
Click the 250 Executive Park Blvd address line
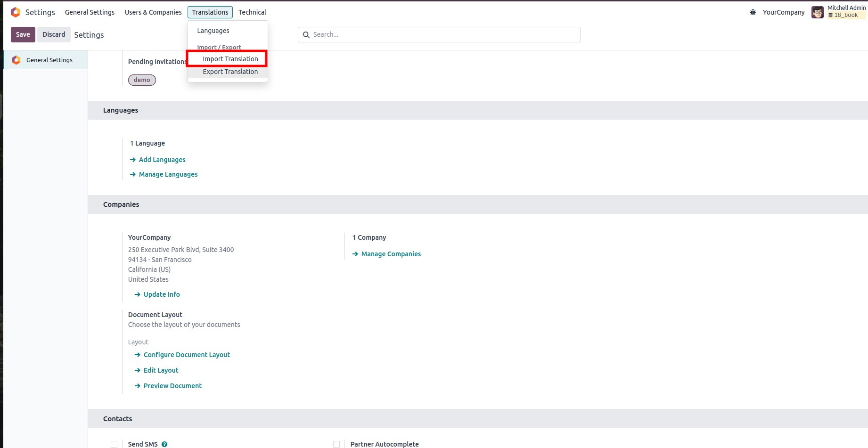tap(181, 250)
